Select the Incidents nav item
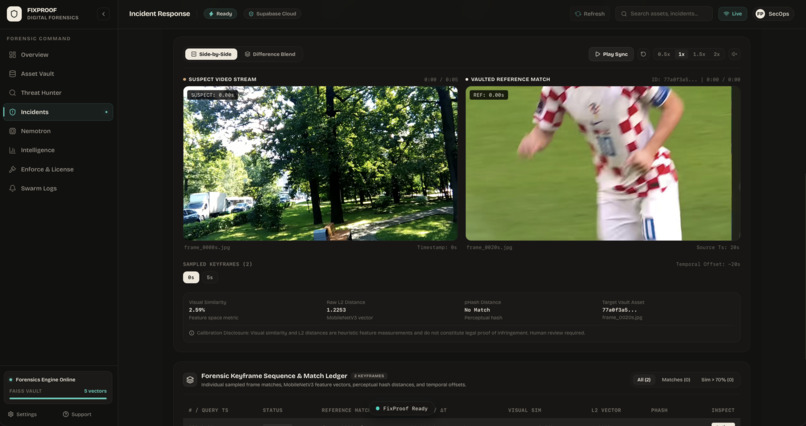The height and width of the screenshot is (426, 806). 58,112
